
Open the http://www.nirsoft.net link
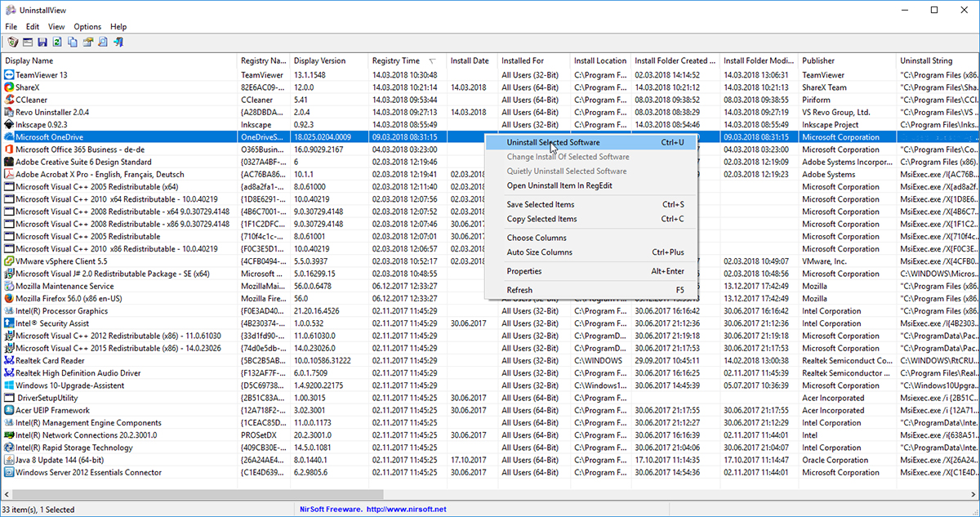click(x=407, y=510)
